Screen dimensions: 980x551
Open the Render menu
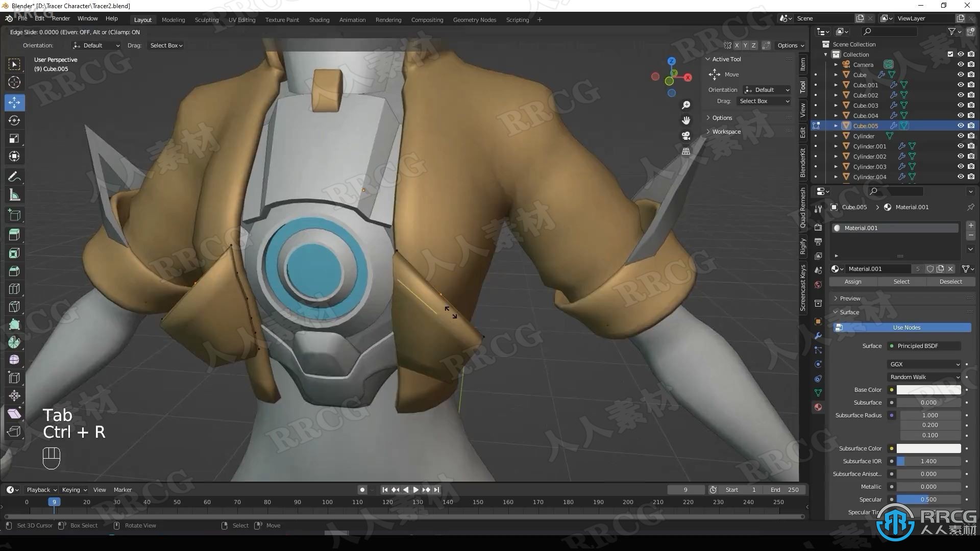pos(61,18)
